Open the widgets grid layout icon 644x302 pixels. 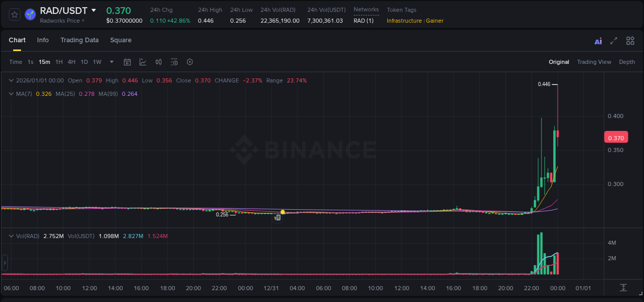[630, 40]
